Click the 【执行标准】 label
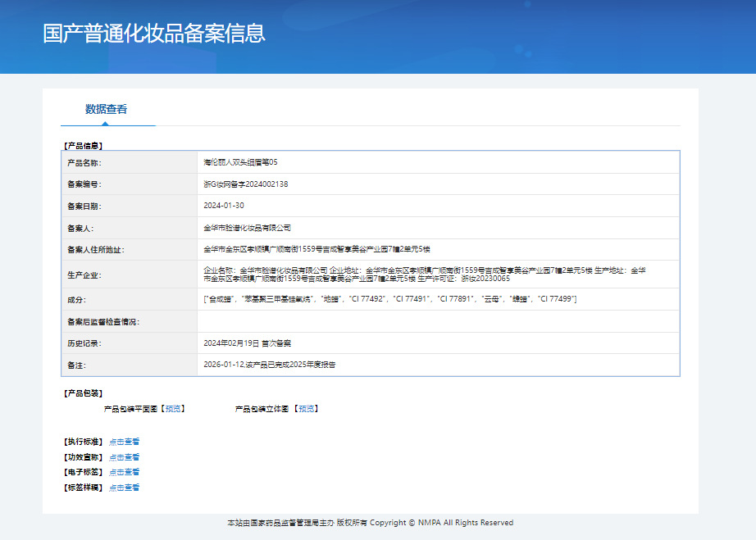This screenshot has height=540, width=756. (83, 442)
